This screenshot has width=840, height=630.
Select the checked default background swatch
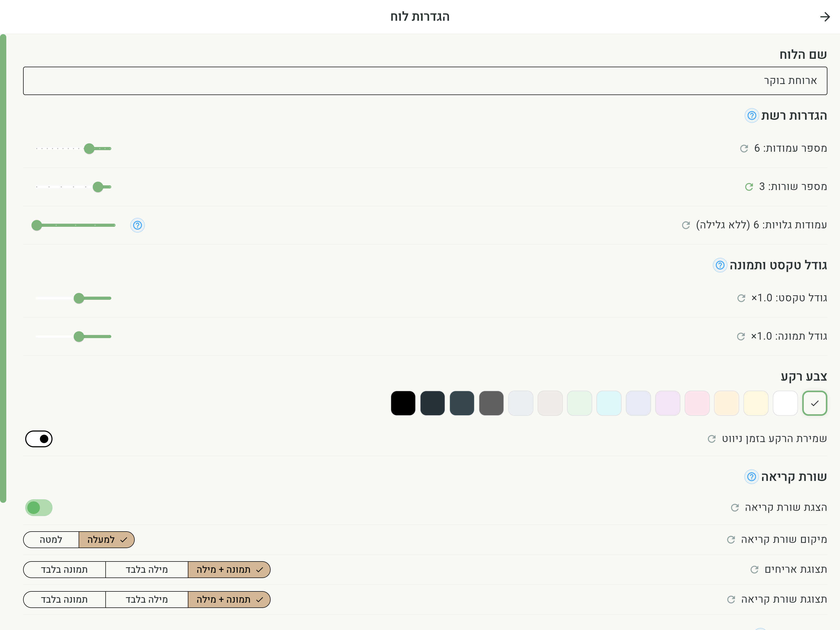click(815, 403)
